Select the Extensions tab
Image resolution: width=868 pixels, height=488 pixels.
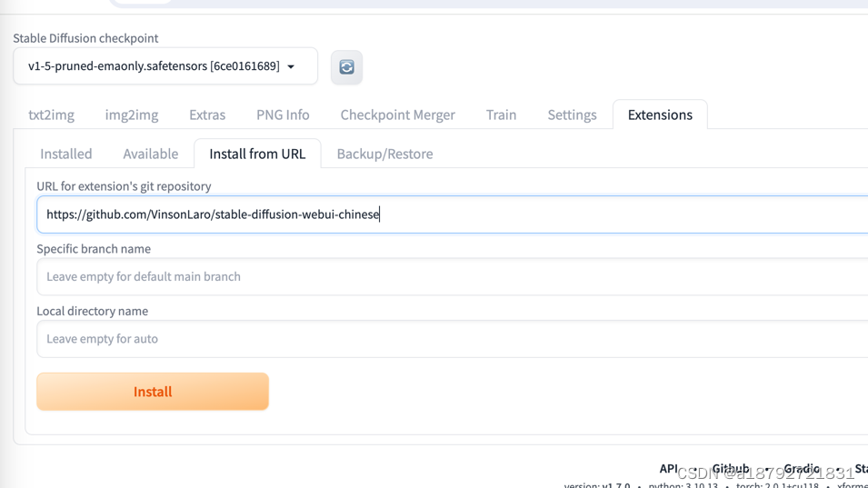pyautogui.click(x=660, y=115)
